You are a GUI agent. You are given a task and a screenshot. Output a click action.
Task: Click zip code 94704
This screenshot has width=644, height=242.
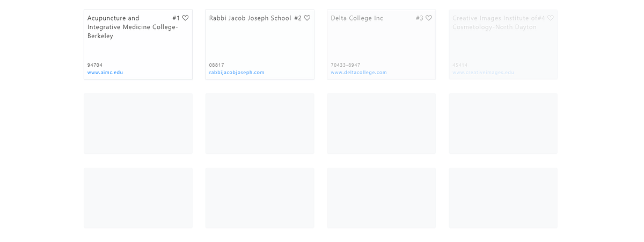tap(94, 65)
